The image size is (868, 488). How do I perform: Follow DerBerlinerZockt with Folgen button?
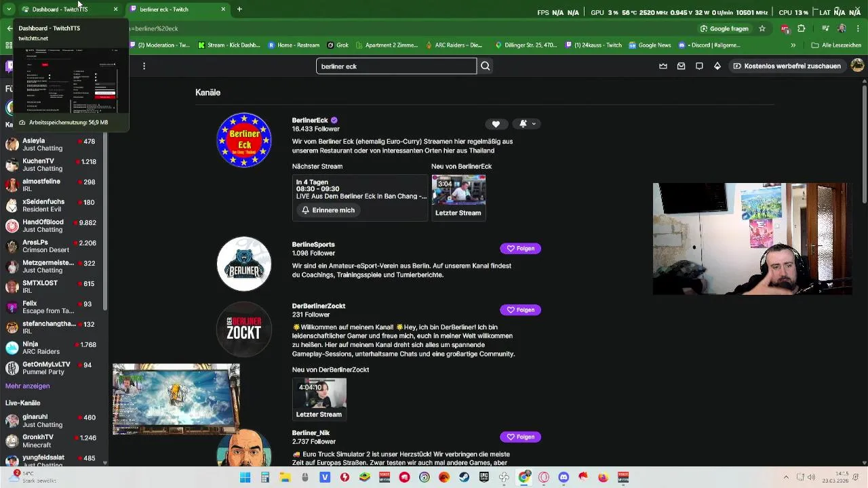point(520,310)
